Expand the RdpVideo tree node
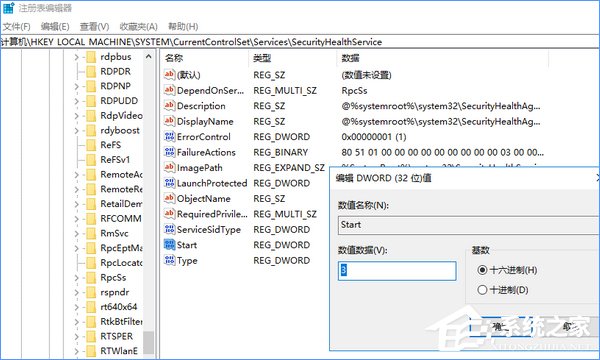 76,116
